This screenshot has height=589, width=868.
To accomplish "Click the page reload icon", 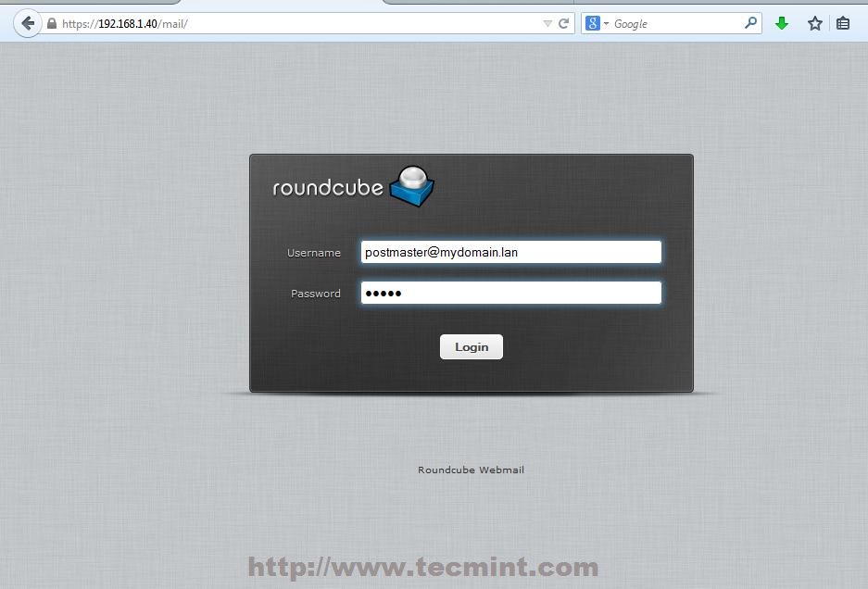I will [x=564, y=22].
